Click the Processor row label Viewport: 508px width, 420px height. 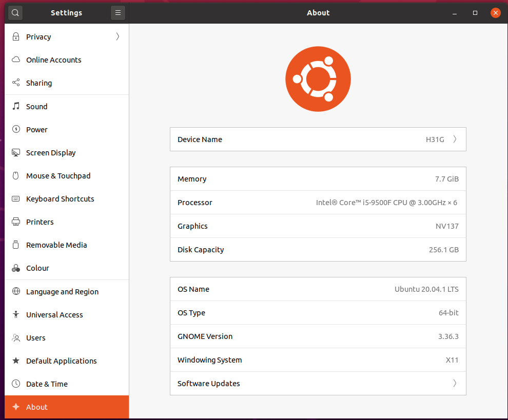pos(194,203)
